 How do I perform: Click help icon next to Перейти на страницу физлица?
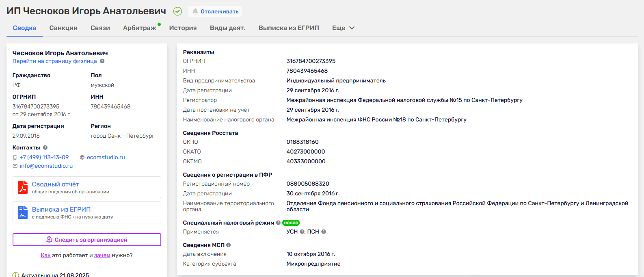102,61
